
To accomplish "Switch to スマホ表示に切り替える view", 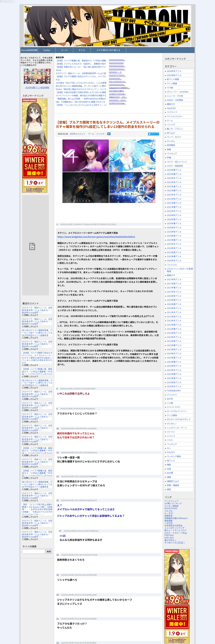I will coord(108,50).
